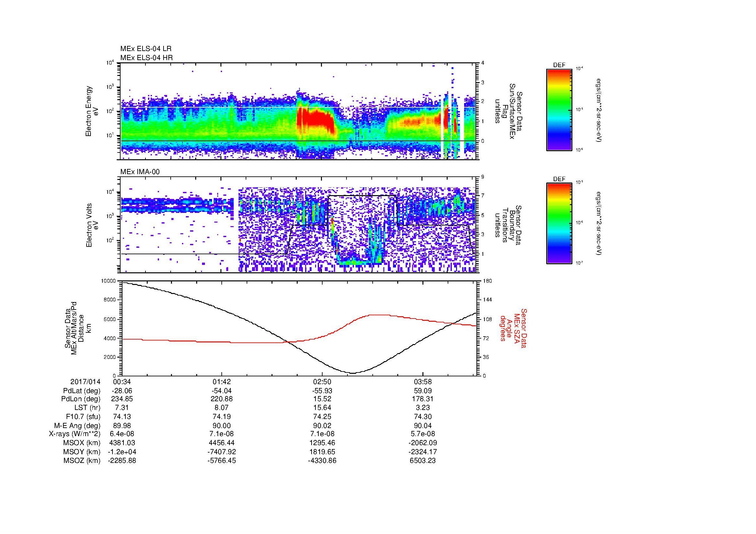756x534 pixels.
Task: Click the 'M-E Ang (deg)' row label
Action: (x=77, y=425)
